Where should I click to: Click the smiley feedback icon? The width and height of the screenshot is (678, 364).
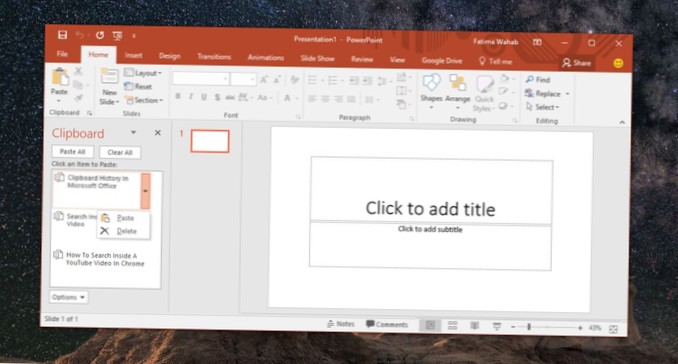(618, 63)
